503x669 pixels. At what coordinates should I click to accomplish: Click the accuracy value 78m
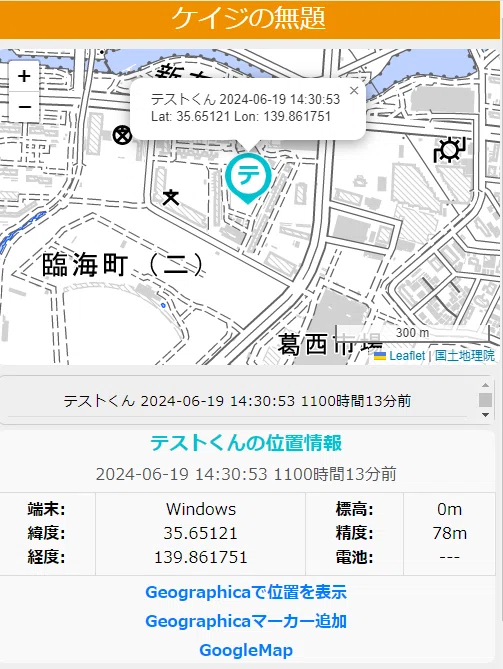pyautogui.click(x=450, y=533)
